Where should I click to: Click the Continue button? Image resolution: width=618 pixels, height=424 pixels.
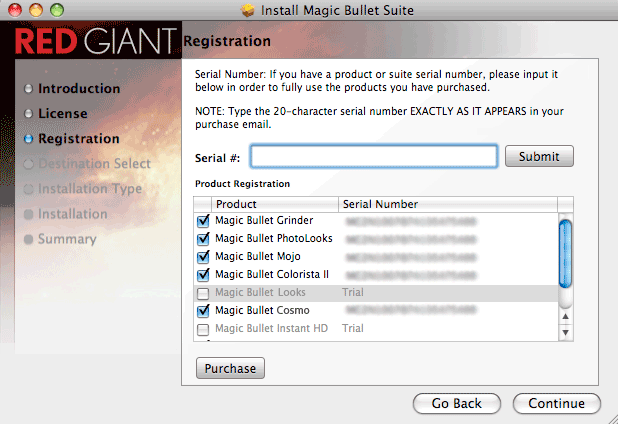[557, 404]
